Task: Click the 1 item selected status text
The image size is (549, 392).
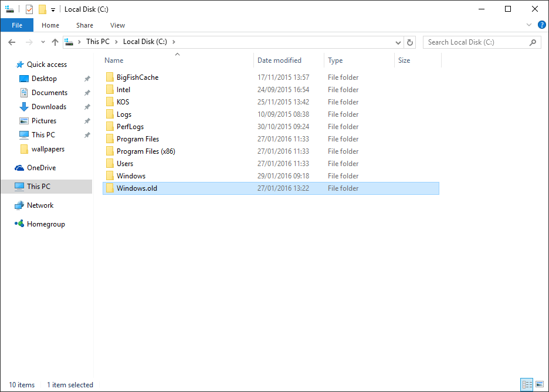Action: (70, 384)
